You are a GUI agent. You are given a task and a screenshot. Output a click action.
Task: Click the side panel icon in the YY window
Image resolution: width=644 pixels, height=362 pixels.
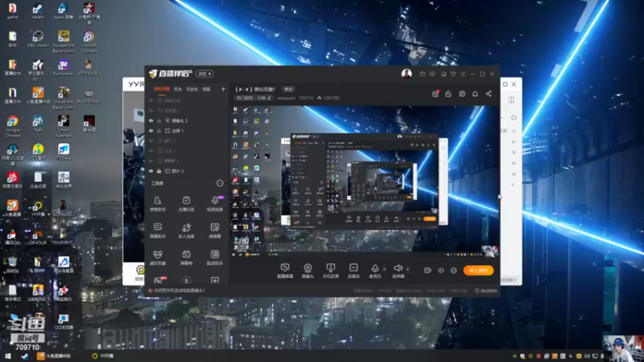click(x=511, y=100)
